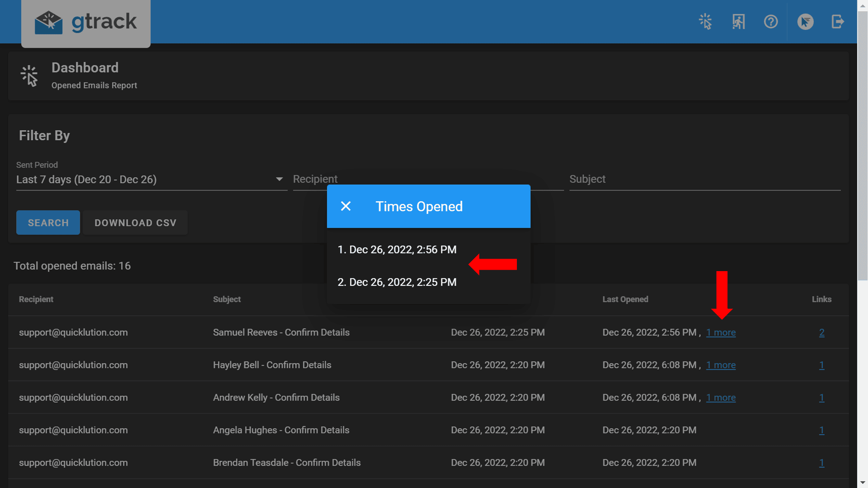
Task: Click the round cursor avatar icon
Action: (805, 22)
